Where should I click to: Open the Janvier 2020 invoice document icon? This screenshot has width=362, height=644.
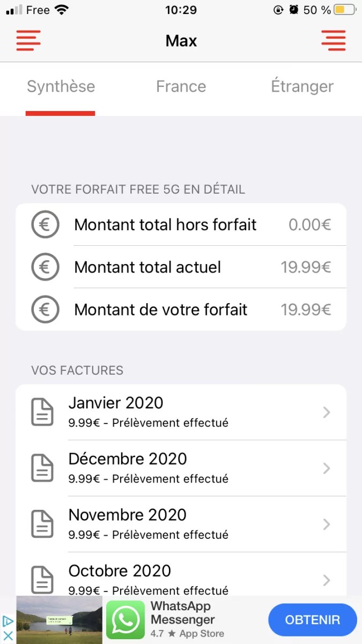(42, 412)
